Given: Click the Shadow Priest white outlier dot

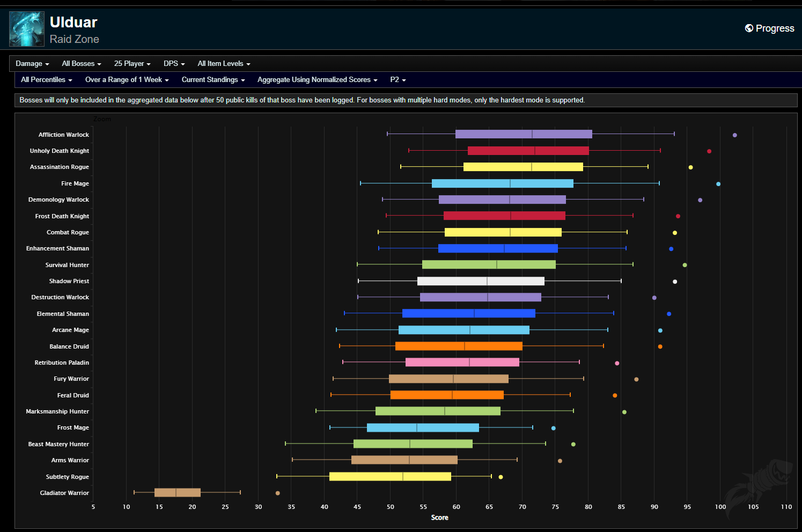Looking at the screenshot, I should tap(675, 282).
